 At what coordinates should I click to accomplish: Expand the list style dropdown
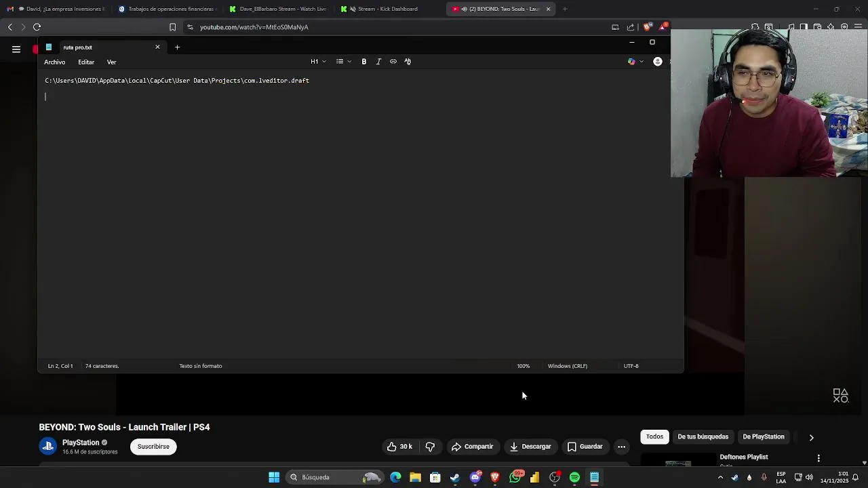click(x=344, y=62)
